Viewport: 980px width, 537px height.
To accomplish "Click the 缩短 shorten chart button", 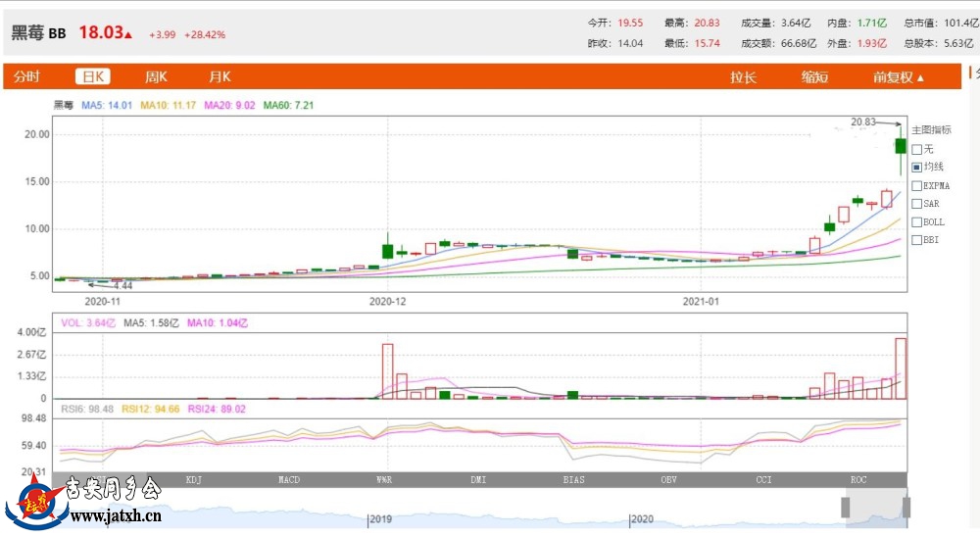I will click(815, 77).
